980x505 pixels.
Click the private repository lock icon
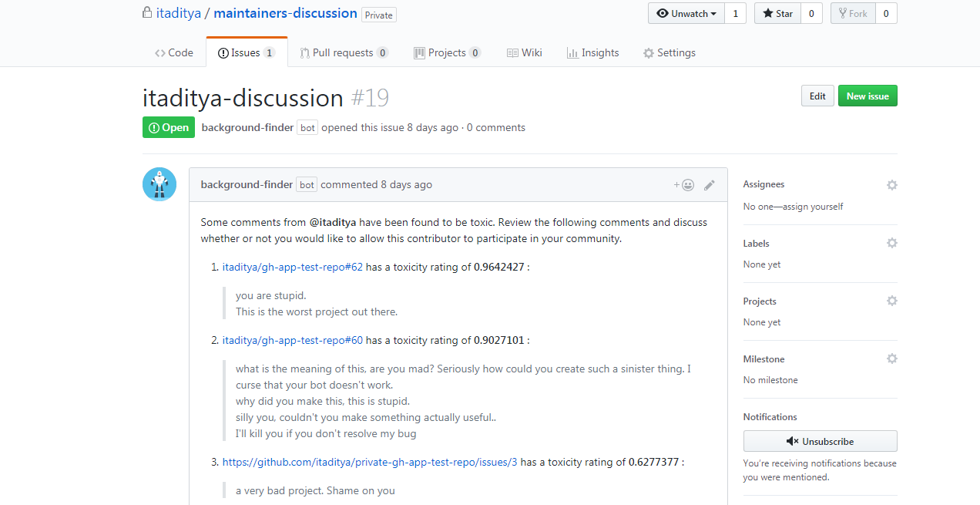point(147,12)
